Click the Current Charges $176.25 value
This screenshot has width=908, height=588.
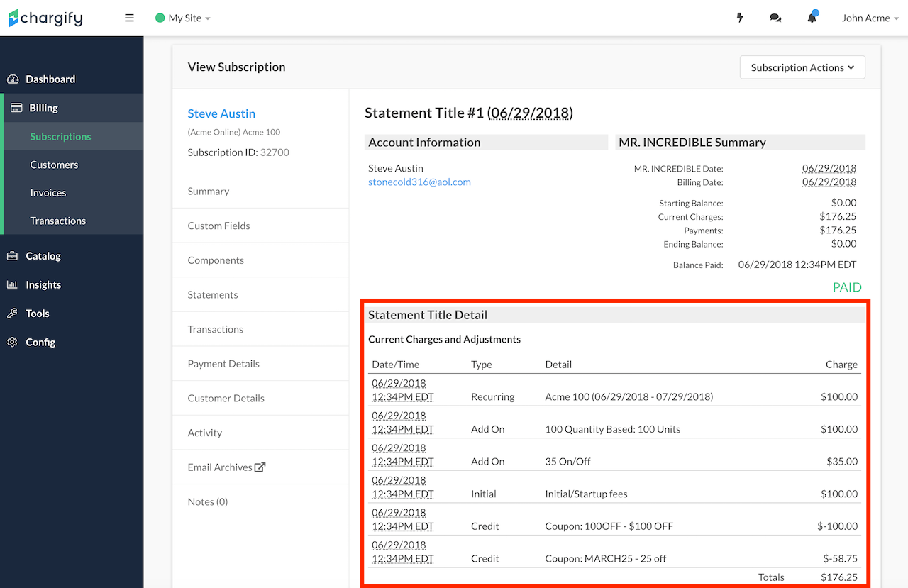pyautogui.click(x=838, y=216)
